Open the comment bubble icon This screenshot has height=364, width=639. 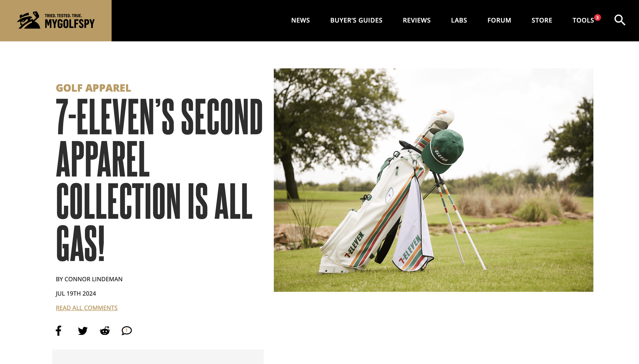pyautogui.click(x=127, y=331)
